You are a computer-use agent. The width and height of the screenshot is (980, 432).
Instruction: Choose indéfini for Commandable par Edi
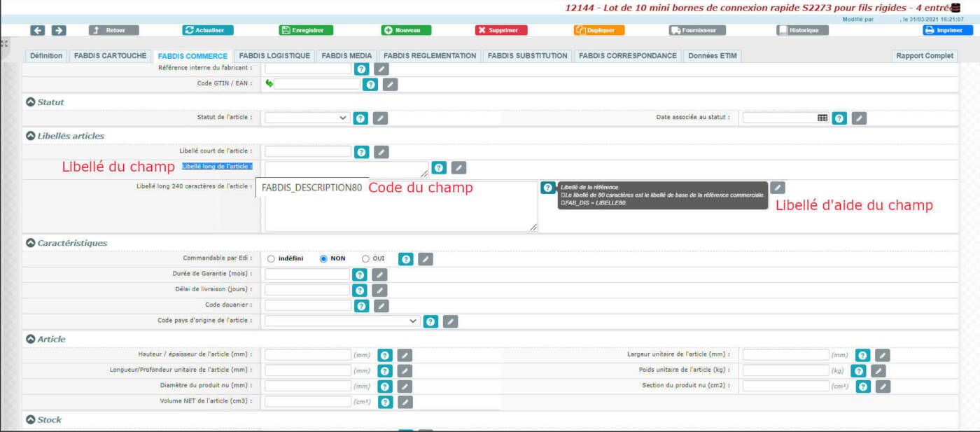[x=271, y=258]
